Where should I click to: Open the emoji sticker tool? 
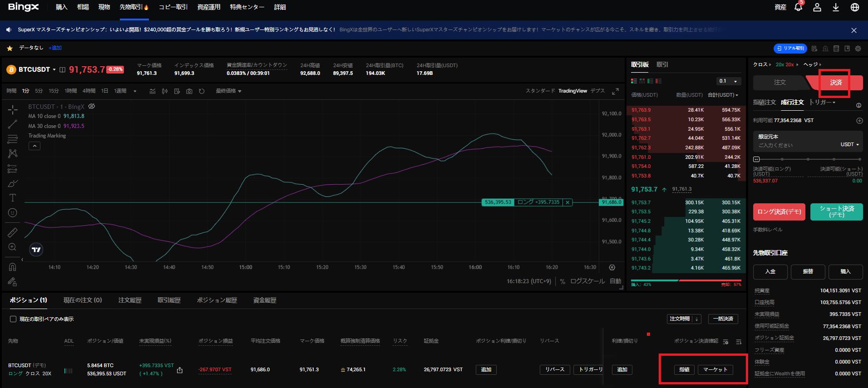point(13,212)
